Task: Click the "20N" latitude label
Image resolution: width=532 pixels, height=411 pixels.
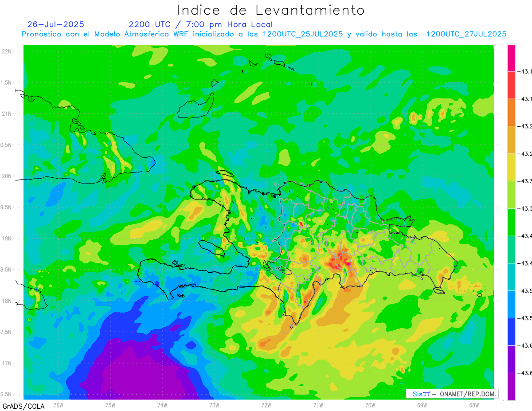Action: 8,176
